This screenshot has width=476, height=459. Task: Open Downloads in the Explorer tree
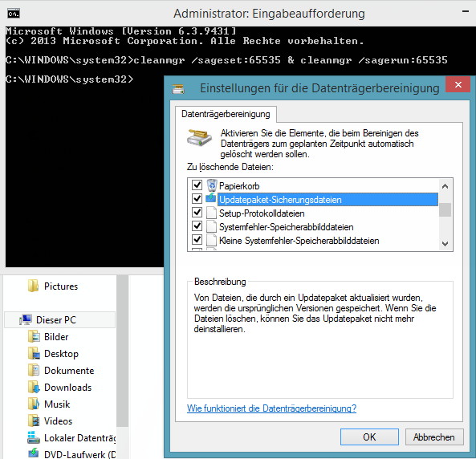67,388
